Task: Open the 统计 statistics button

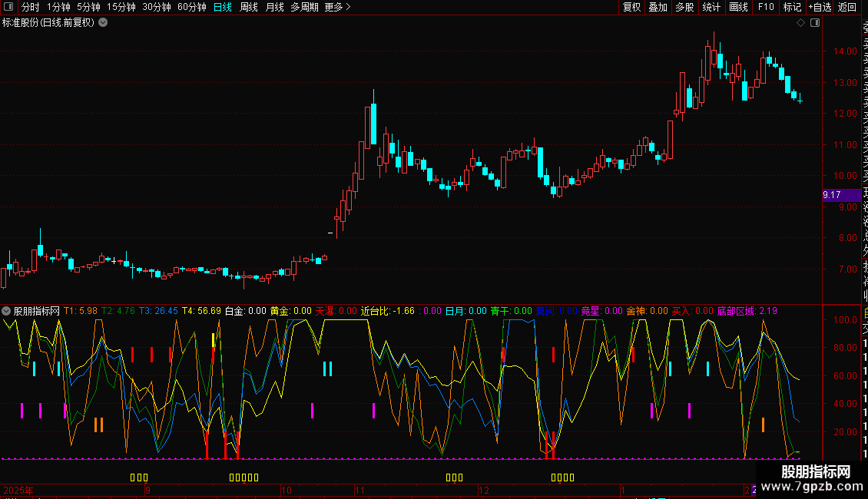Action: click(x=711, y=7)
